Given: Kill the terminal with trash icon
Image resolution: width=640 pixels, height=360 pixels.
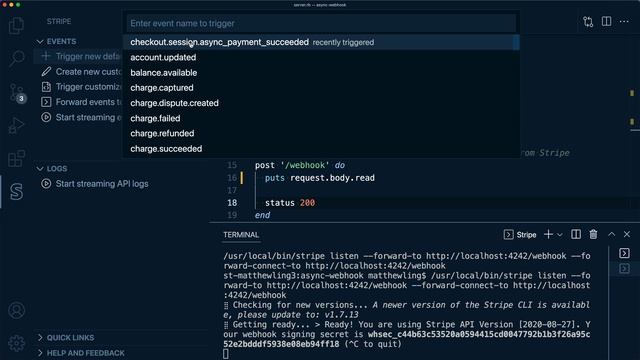Looking at the screenshot, I should (593, 234).
